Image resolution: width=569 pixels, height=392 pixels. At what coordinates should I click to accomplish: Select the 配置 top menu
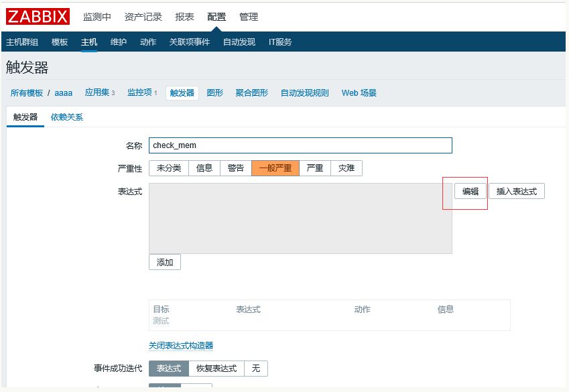click(216, 17)
